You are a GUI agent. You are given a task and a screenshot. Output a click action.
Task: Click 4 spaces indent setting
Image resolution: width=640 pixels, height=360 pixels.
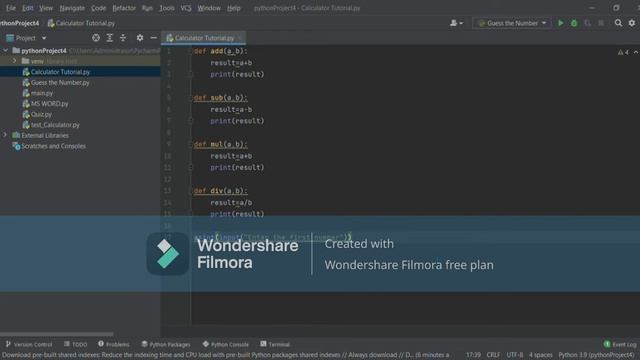(540, 355)
